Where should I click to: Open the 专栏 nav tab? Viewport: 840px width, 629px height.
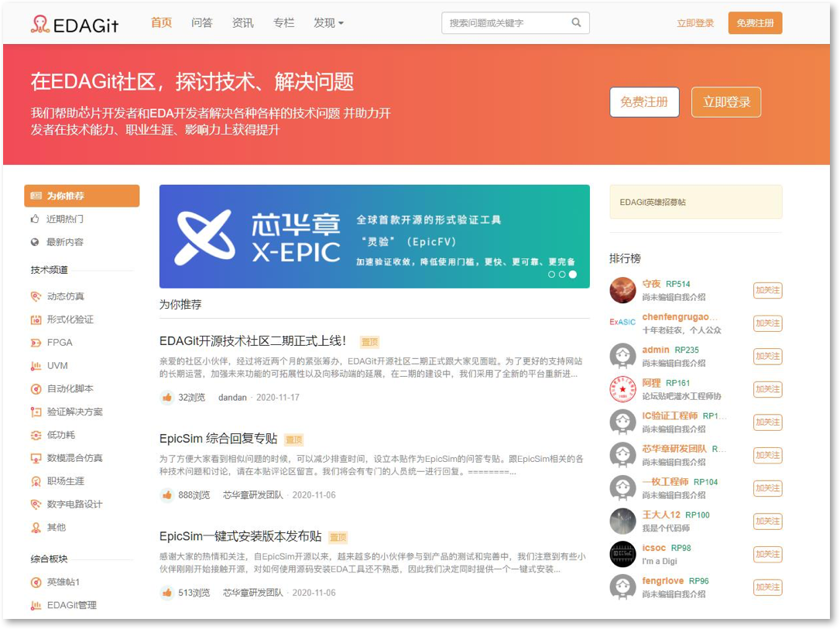pyautogui.click(x=284, y=23)
